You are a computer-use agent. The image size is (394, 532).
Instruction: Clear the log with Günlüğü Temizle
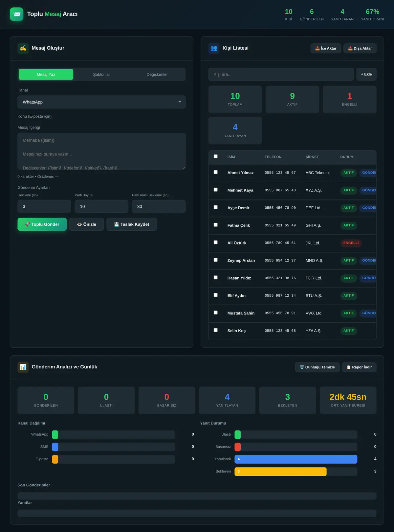317,367
